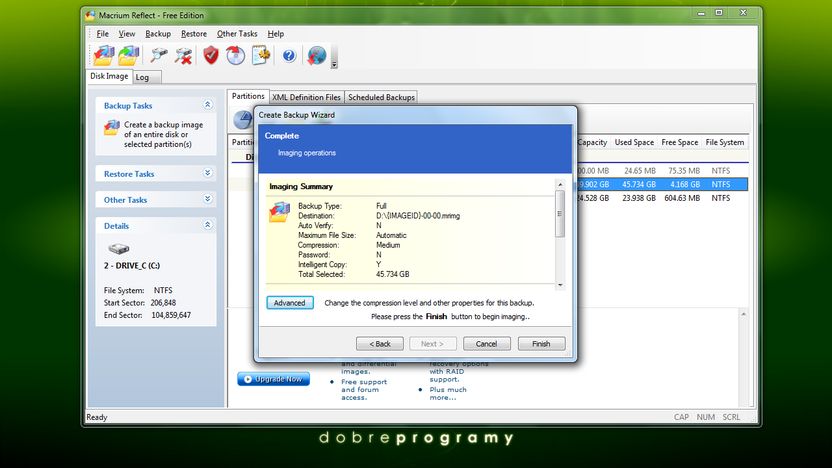832x468 pixels.
Task: Click the drive icon in Details panel
Action: 118,248
